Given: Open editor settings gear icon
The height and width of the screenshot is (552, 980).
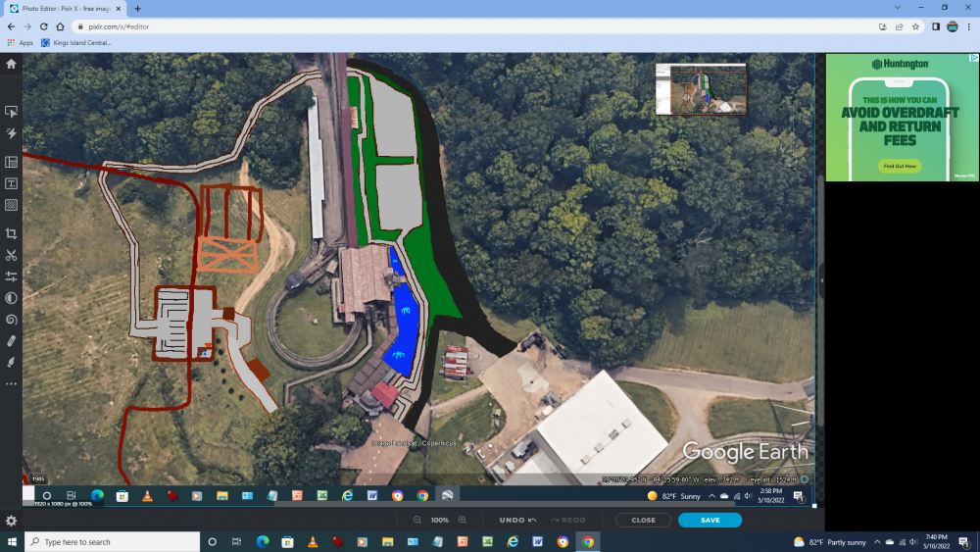Looking at the screenshot, I should (x=11, y=521).
